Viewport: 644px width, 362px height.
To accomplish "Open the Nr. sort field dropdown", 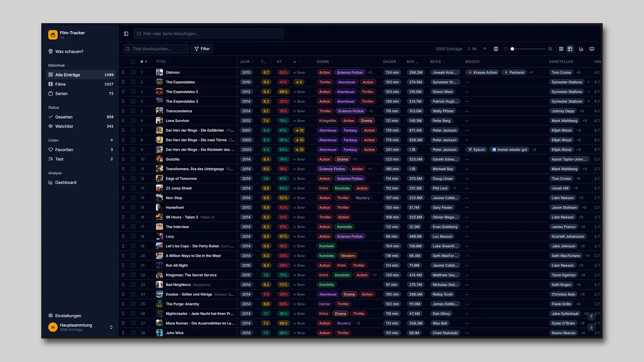I will tap(473, 49).
